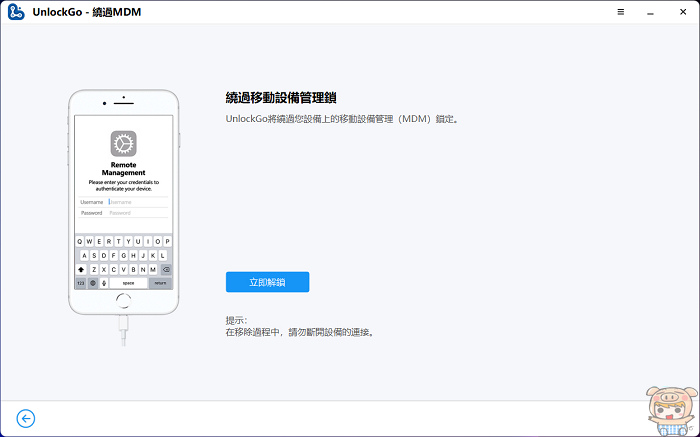Minimize the UnlockGo window
Image resolution: width=700 pixels, height=437 pixels.
[x=650, y=12]
